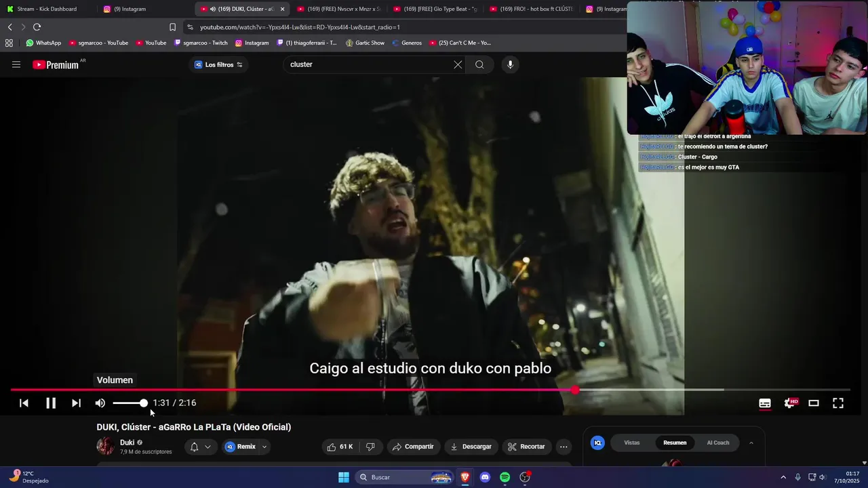Screen dimensions: 868x488
Task: Toggle subtitles with the captions button
Action: tap(765, 403)
